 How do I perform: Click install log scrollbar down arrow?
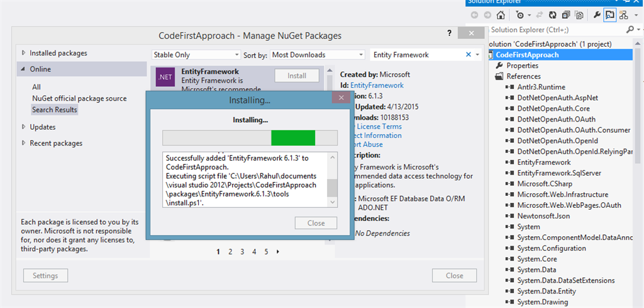pyautogui.click(x=332, y=202)
